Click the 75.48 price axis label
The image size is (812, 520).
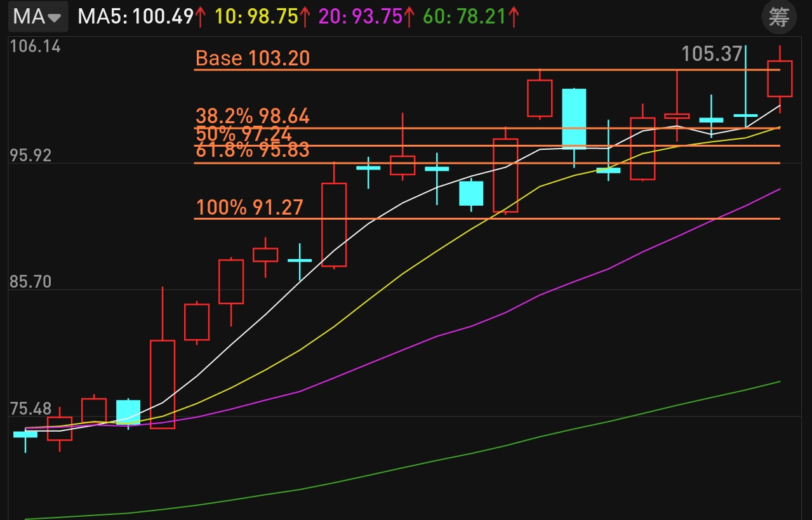[30, 408]
